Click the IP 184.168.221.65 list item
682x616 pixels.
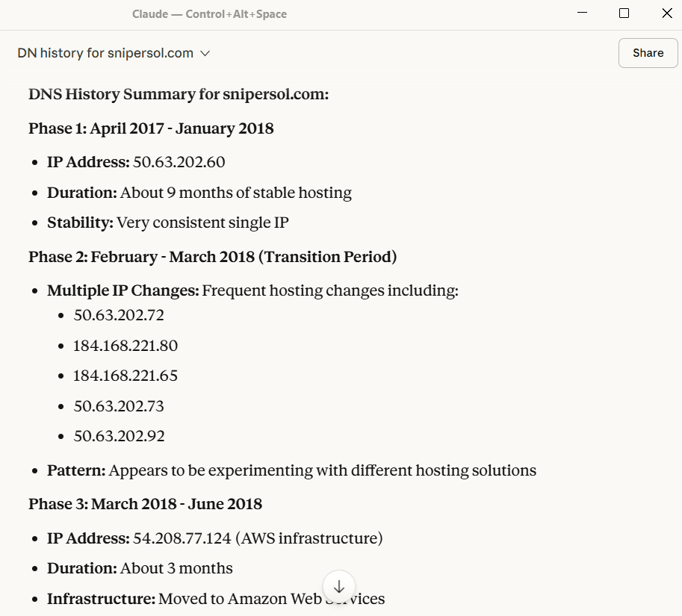click(125, 376)
